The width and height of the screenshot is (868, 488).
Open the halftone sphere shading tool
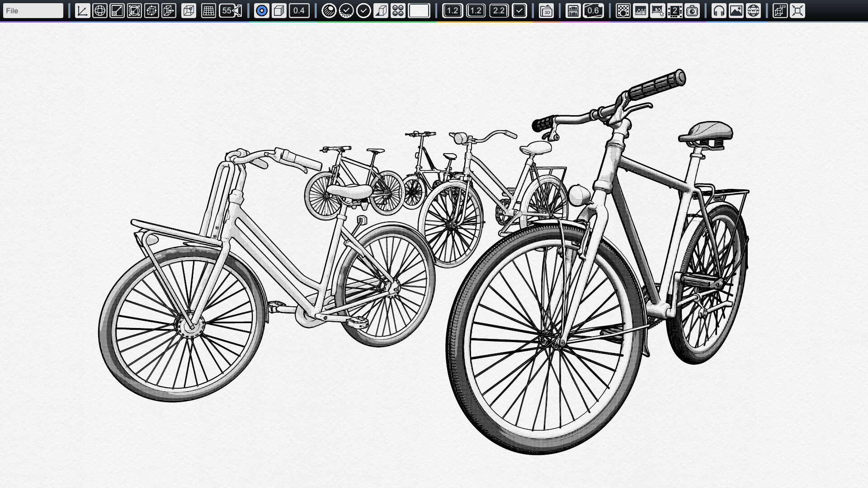pyautogui.click(x=328, y=10)
